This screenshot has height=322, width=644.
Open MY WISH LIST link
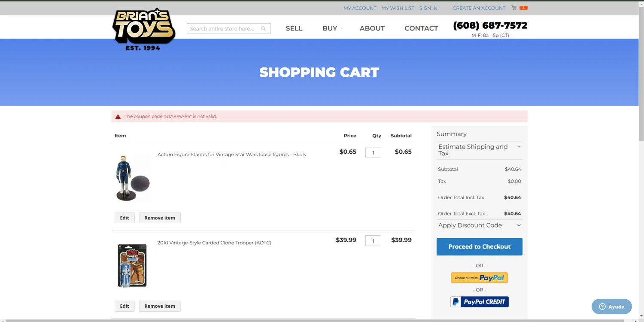pyautogui.click(x=398, y=8)
